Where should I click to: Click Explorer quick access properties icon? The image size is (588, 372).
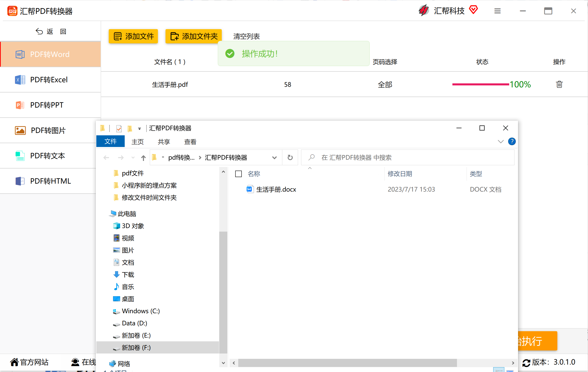119,128
